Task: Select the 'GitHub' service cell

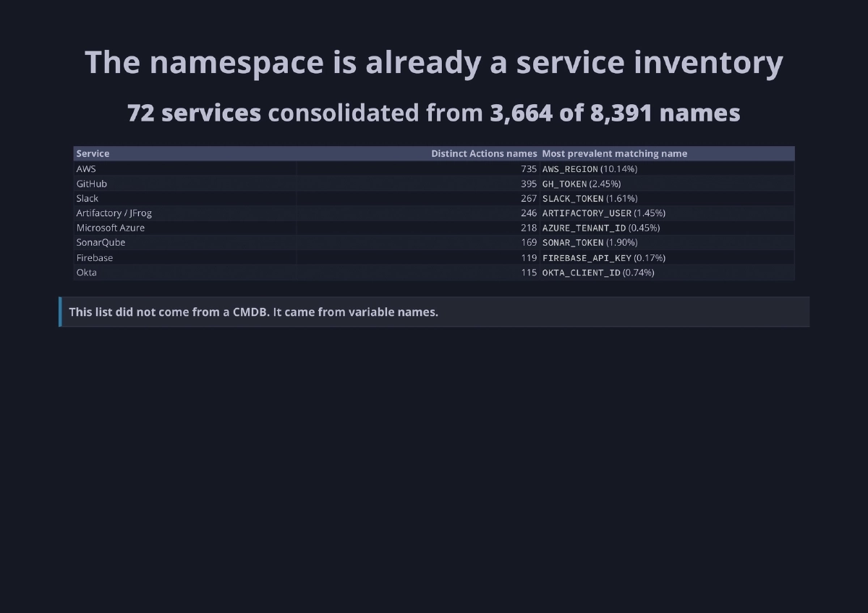Action: pos(185,184)
